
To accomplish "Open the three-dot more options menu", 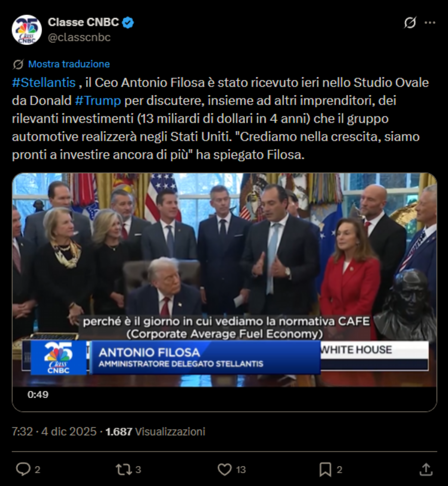I will pos(430,23).
